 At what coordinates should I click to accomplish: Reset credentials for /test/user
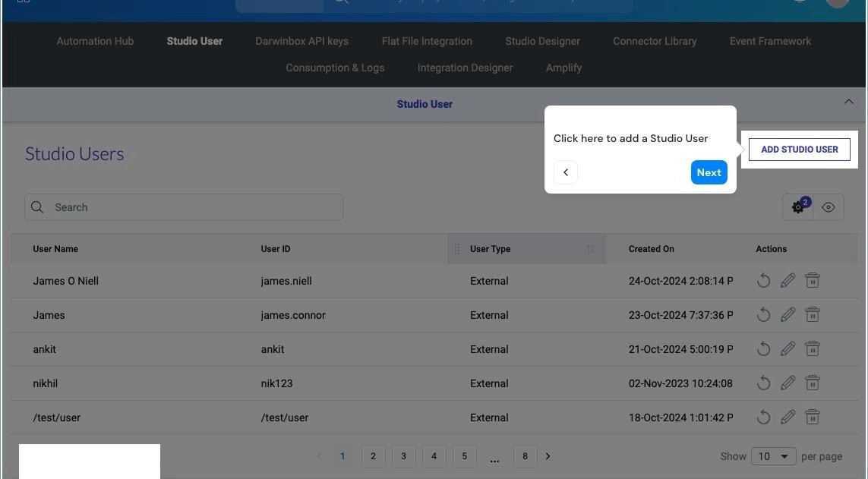click(763, 417)
